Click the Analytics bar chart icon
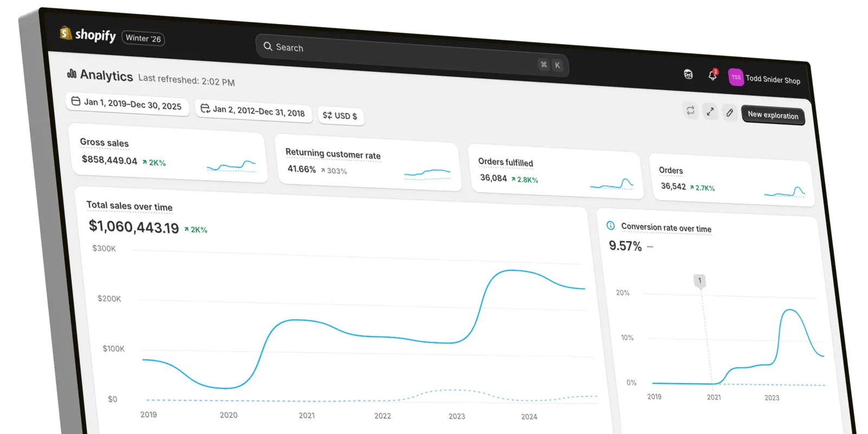 [72, 73]
